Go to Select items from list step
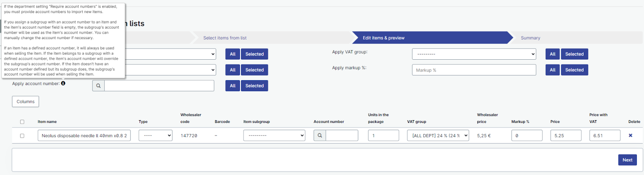The height and width of the screenshot is (175, 644). 225,38
